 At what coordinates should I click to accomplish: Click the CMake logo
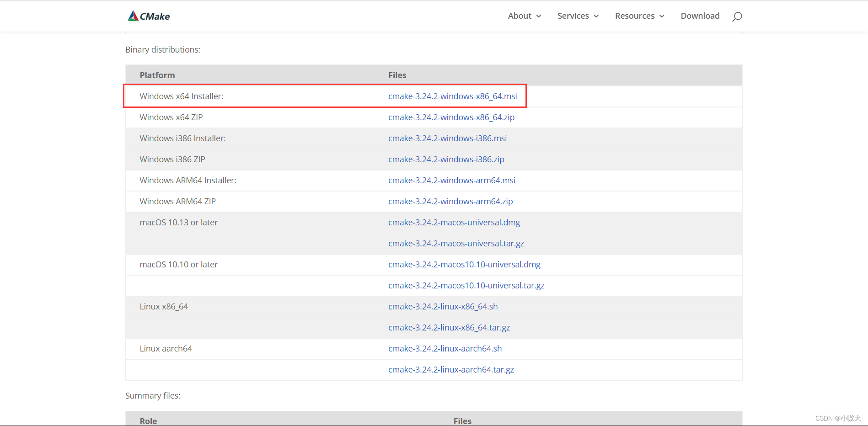click(149, 16)
